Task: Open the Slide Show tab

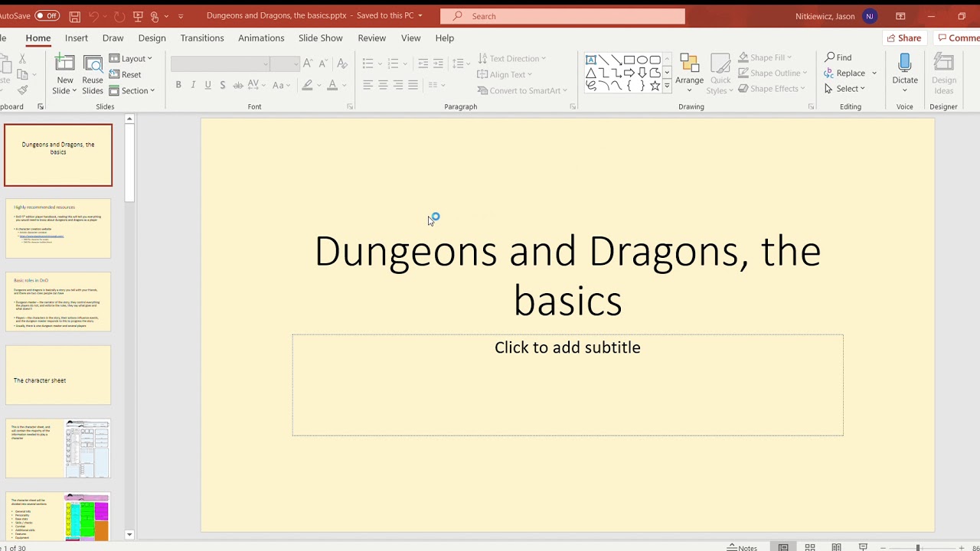Action: (320, 37)
